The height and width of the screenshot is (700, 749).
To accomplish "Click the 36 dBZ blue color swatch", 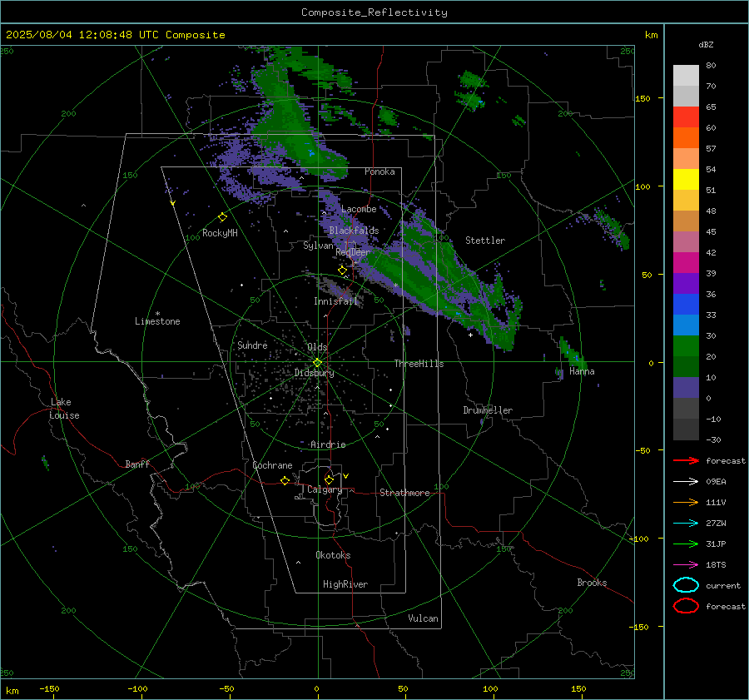I will (686, 305).
